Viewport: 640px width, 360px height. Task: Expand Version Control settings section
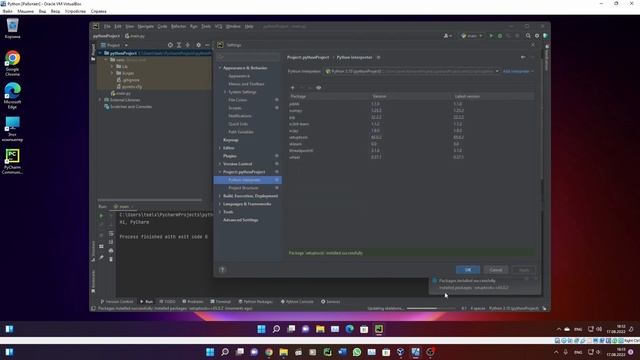tap(220, 164)
